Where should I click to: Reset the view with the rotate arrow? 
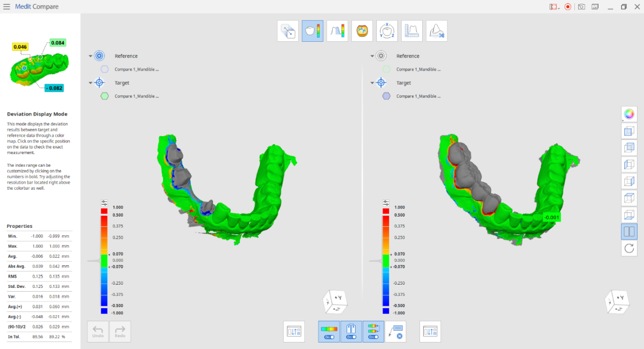click(629, 248)
